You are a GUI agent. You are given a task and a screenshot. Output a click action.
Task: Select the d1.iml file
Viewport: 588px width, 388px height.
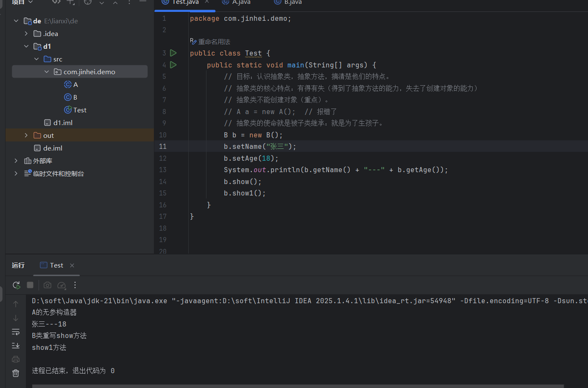coord(80,123)
